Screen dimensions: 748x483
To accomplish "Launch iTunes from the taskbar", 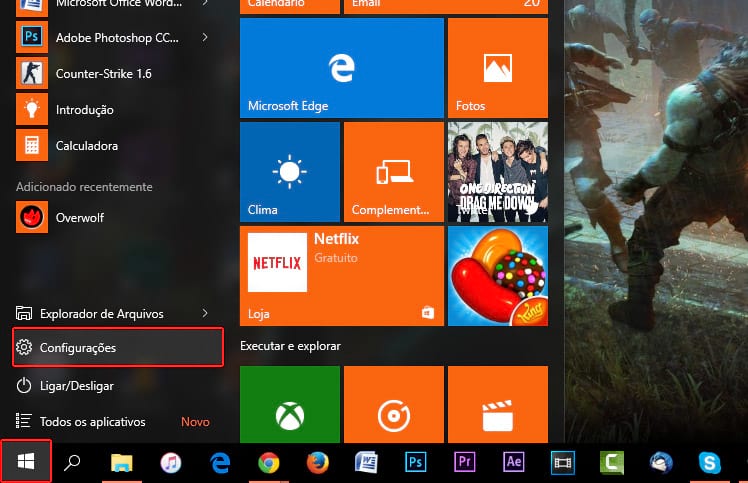I will coord(171,462).
